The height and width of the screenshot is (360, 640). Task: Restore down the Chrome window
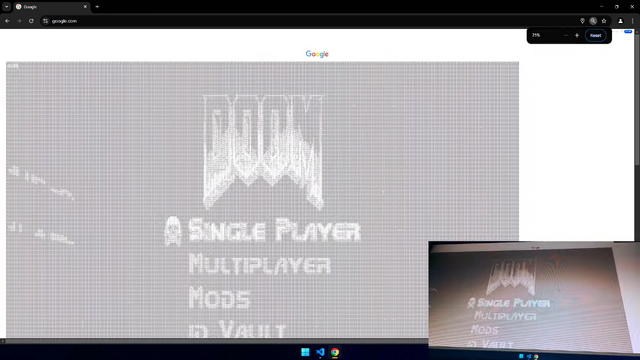click(x=617, y=7)
